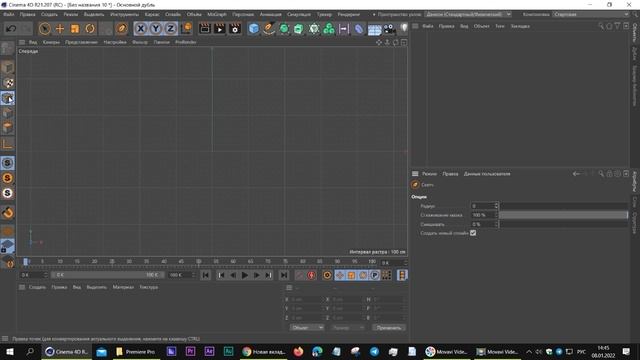Open the green subdivision generator icon

pos(284,29)
